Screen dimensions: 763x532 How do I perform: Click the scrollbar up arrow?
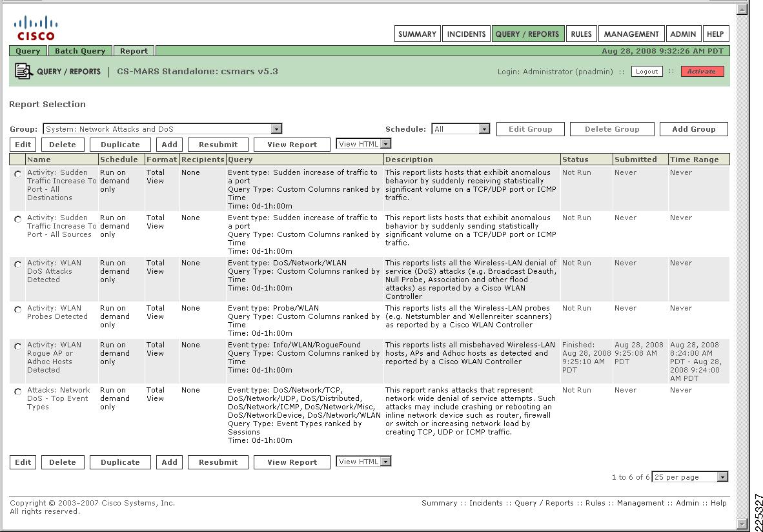tap(742, 9)
